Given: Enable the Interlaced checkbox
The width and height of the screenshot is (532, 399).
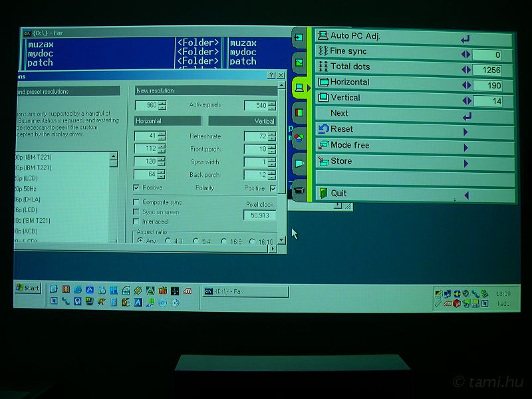Looking at the screenshot, I should (x=137, y=221).
